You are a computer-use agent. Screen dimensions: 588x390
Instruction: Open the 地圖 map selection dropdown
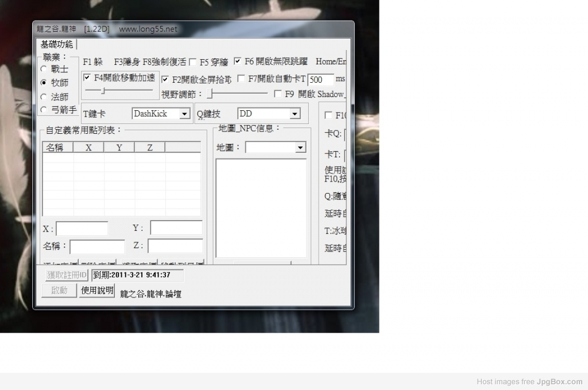[300, 148]
